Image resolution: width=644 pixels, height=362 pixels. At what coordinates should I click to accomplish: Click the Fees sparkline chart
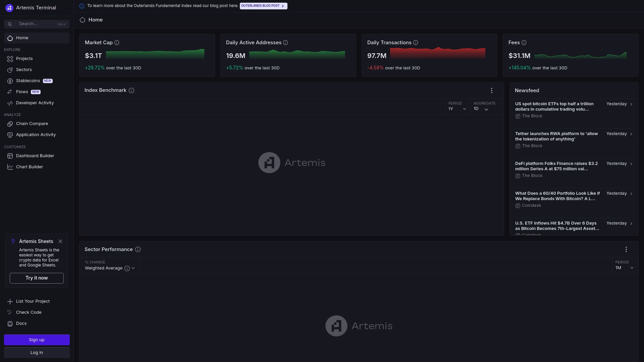coord(580,56)
